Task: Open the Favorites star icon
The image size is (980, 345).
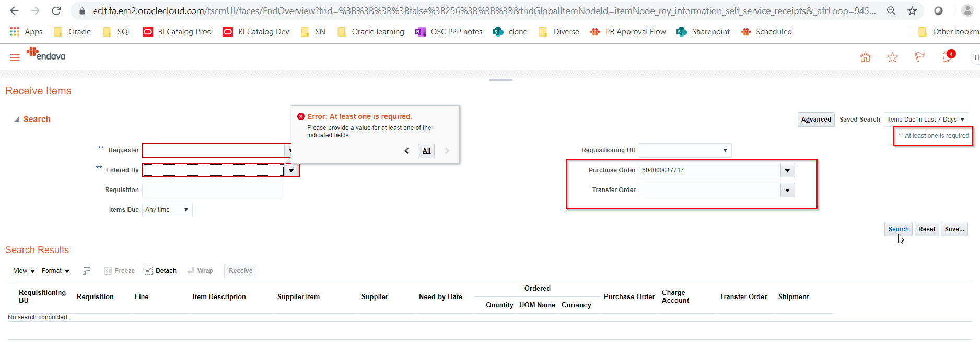Action: click(x=892, y=57)
